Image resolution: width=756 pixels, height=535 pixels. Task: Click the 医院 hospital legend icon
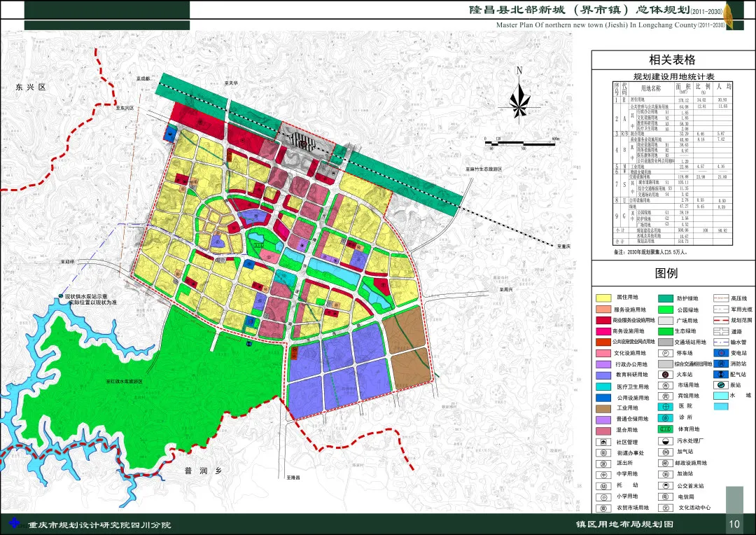pos(664,405)
